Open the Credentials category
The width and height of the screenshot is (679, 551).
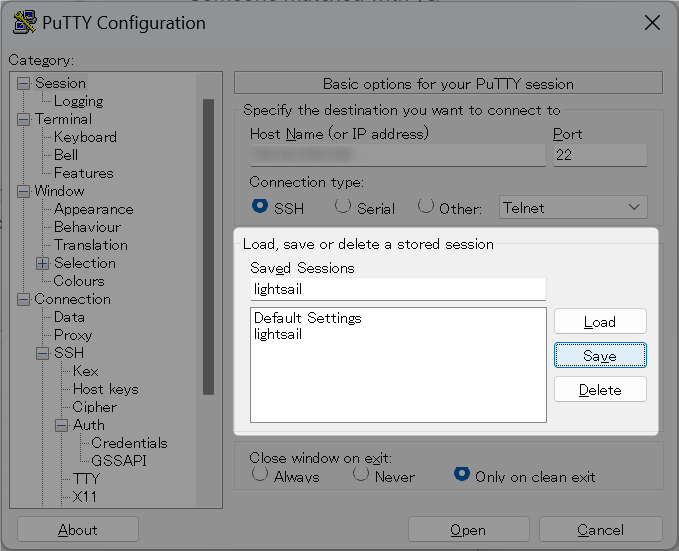coord(129,443)
